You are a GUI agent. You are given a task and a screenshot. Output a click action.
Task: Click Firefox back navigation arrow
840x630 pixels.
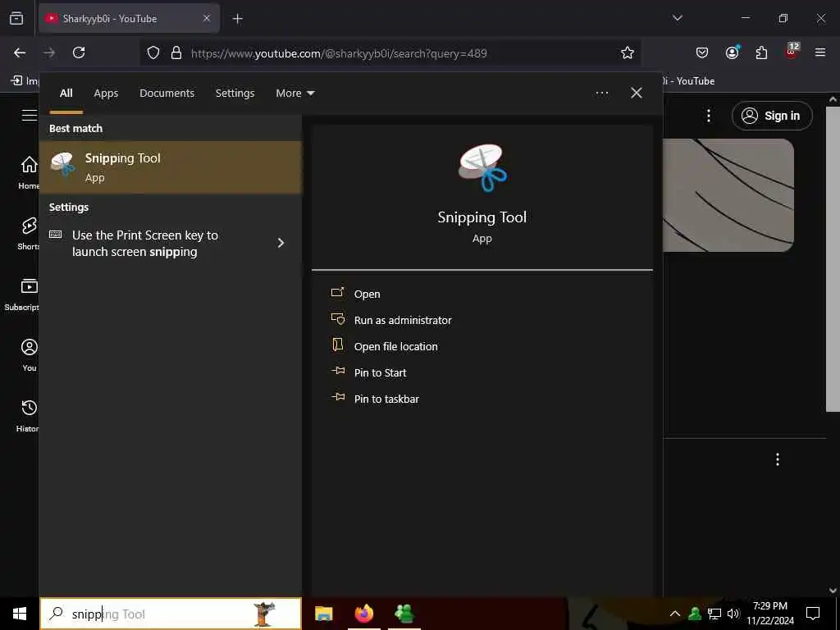pyautogui.click(x=20, y=53)
